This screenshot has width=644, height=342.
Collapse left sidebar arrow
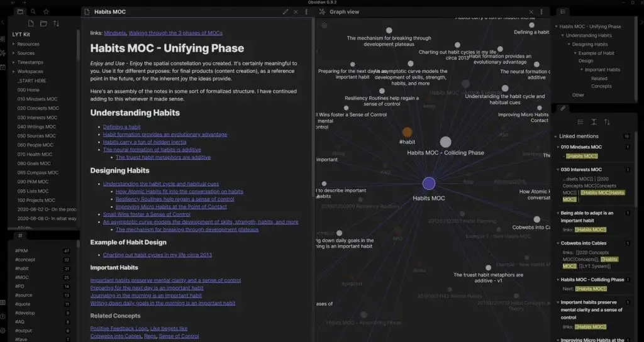(3, 22)
